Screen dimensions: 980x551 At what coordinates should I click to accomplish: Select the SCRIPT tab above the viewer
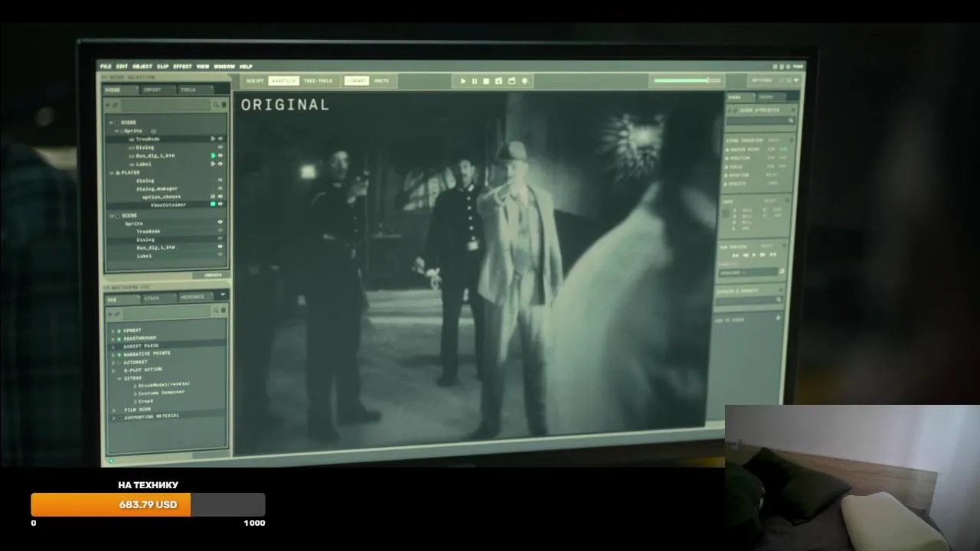(255, 80)
